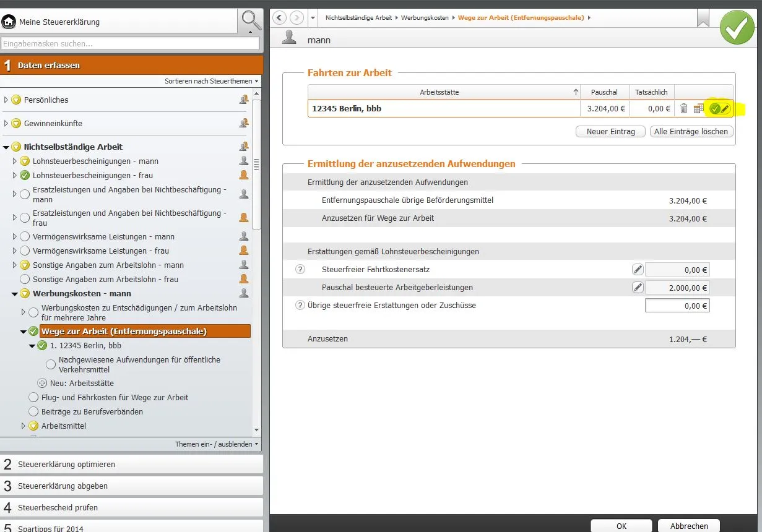Navigate back with the left arrow button
This screenshot has width=762, height=532.
pos(280,18)
